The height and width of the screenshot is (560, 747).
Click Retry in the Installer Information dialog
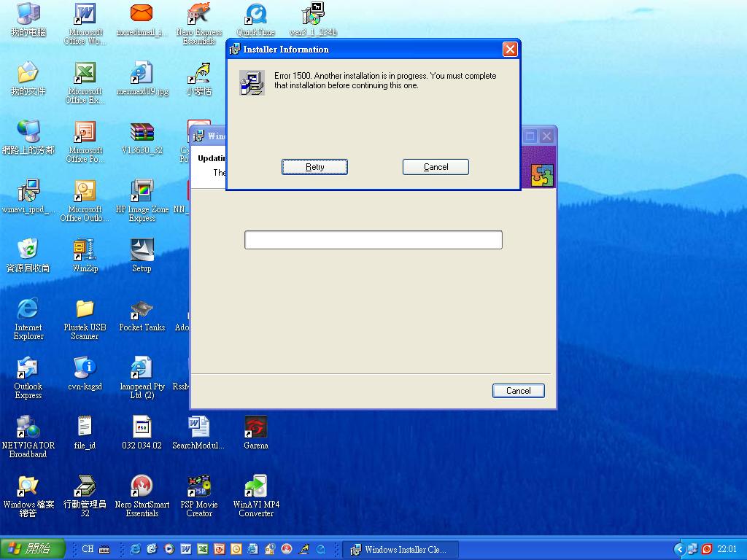[314, 167]
